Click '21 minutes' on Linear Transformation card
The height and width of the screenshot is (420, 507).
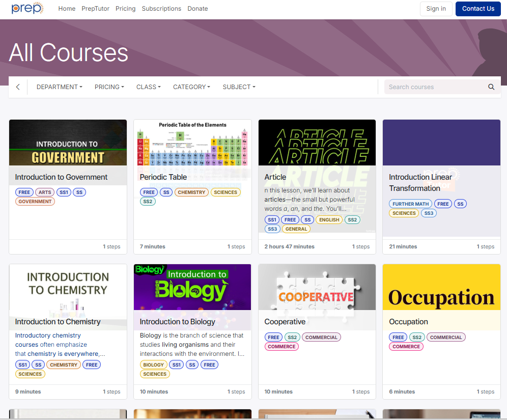click(x=403, y=246)
